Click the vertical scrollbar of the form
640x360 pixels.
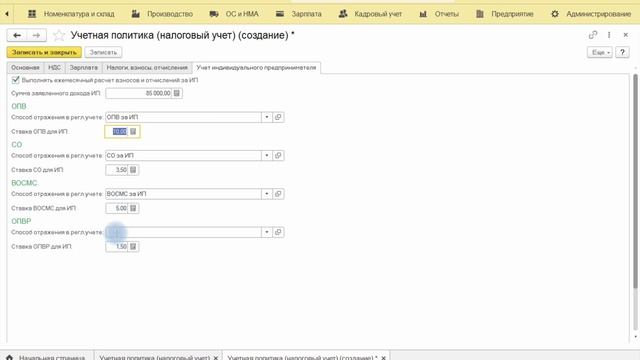click(635, 182)
